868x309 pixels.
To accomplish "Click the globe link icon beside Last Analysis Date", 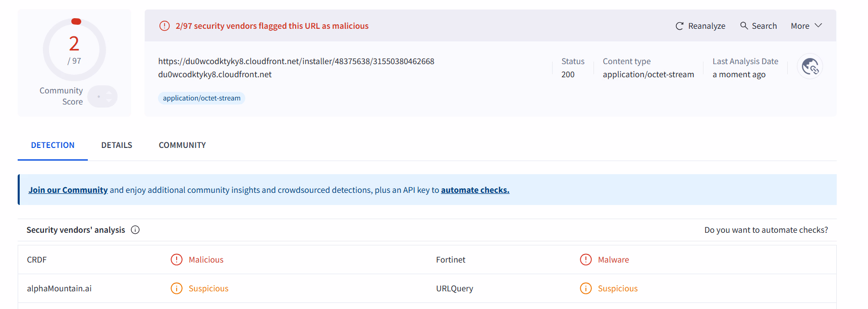I will 810,66.
